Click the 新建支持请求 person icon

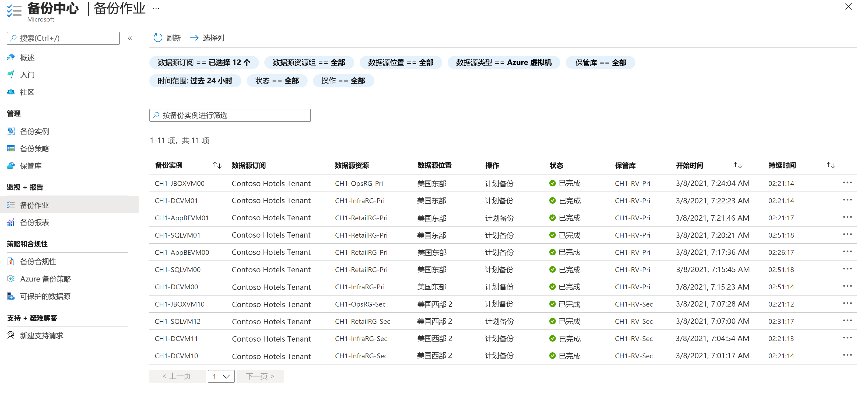pos(11,335)
